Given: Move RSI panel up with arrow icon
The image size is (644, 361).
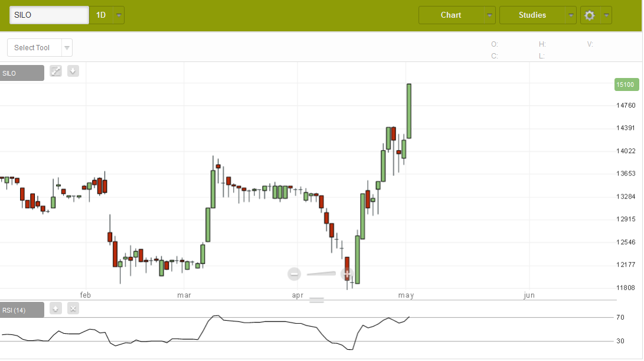Looking at the screenshot, I should (x=55, y=308).
